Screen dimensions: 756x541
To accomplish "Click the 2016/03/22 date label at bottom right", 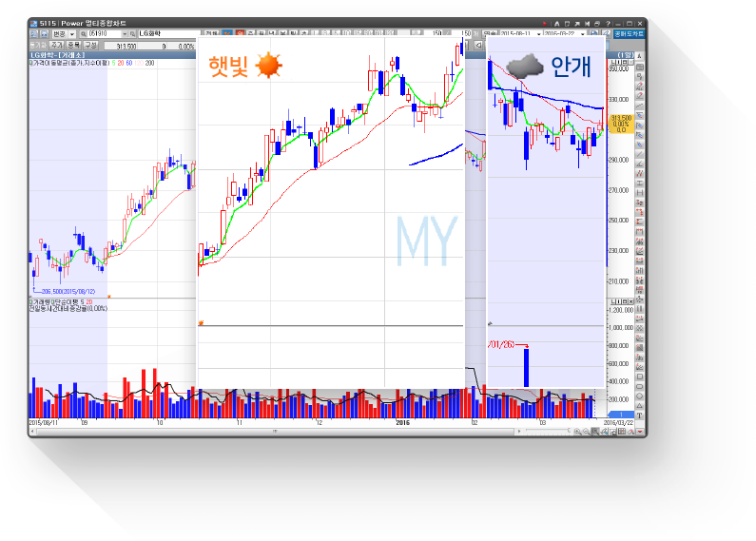I will [x=619, y=423].
